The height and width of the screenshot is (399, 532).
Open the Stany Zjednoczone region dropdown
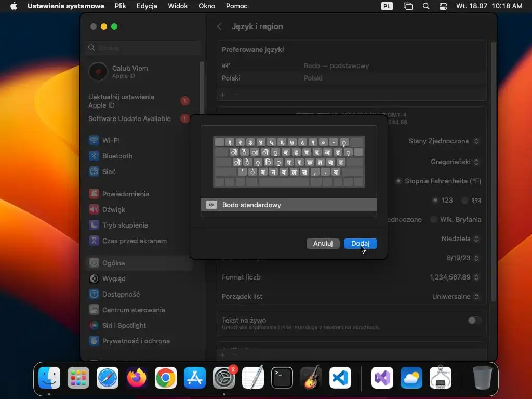click(x=444, y=141)
